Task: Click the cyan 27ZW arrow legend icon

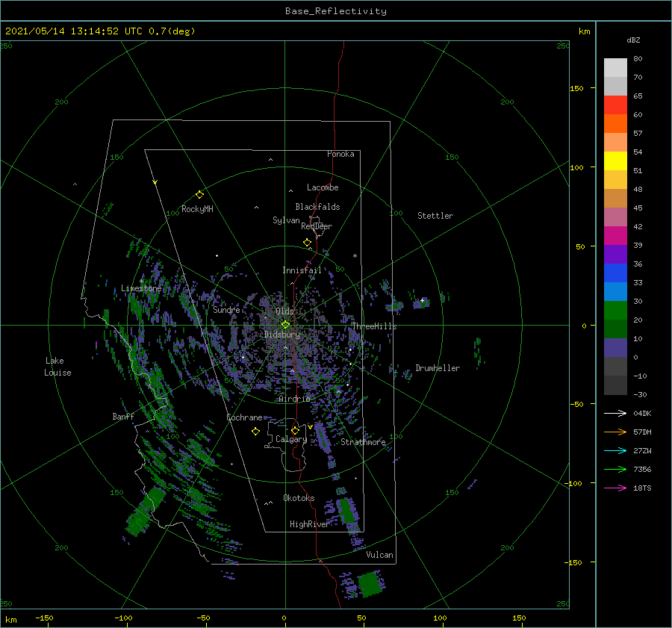Action: coord(615,450)
